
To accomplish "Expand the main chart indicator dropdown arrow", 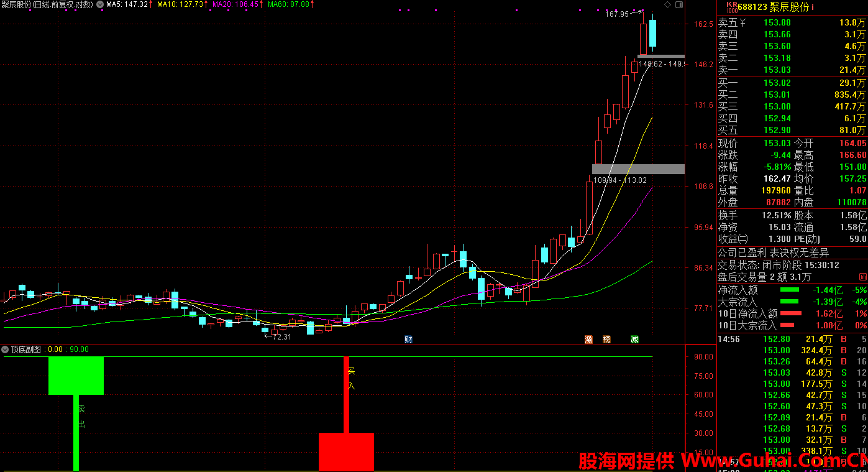I will point(100,4).
